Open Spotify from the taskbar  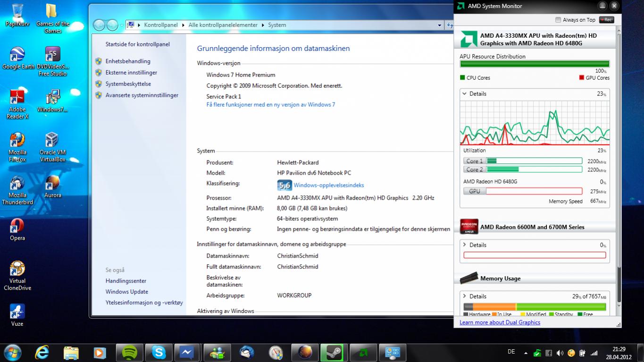point(130,352)
